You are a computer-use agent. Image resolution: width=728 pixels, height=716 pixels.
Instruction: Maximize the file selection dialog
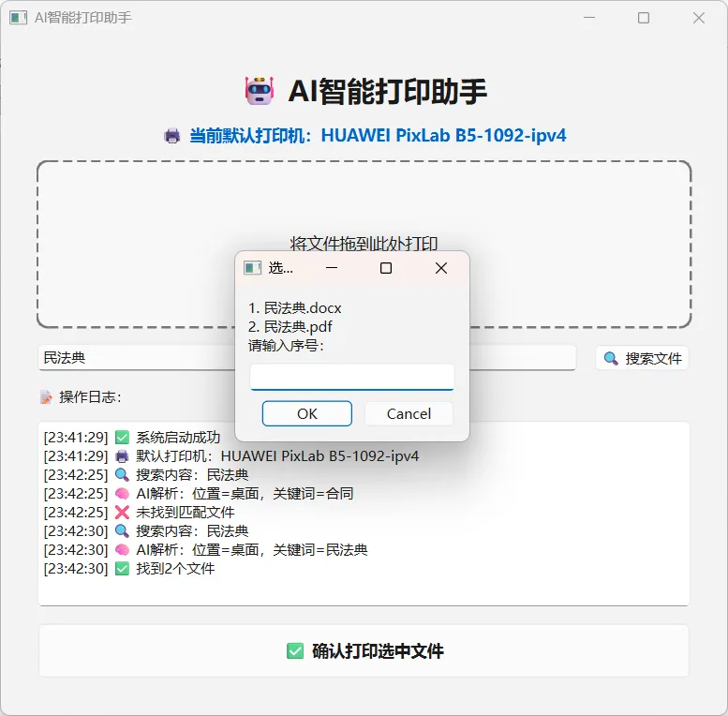pyautogui.click(x=386, y=268)
